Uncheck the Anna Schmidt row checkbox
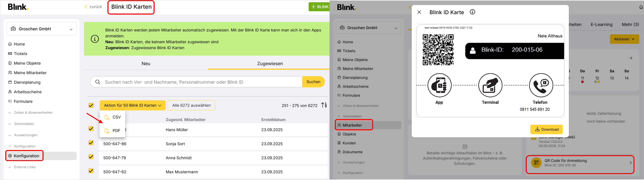644x180 pixels. tap(91, 157)
